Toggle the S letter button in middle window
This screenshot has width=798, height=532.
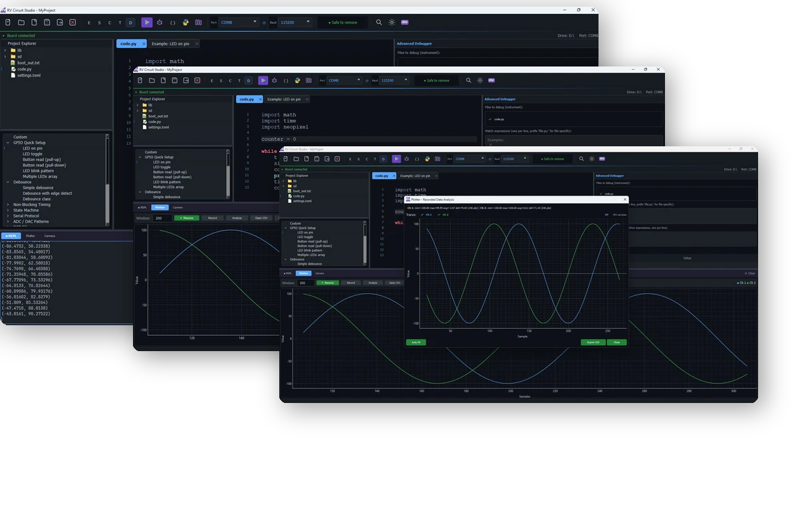221,80
